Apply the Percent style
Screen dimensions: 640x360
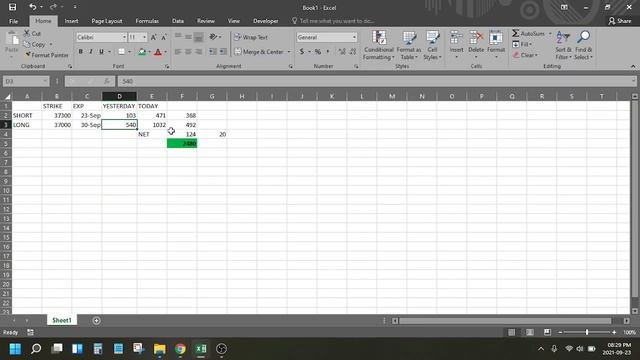[x=318, y=52]
